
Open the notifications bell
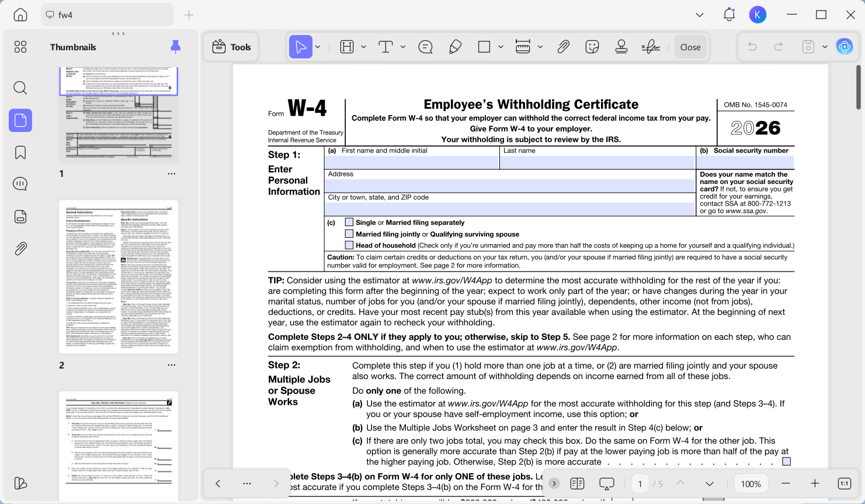(729, 15)
